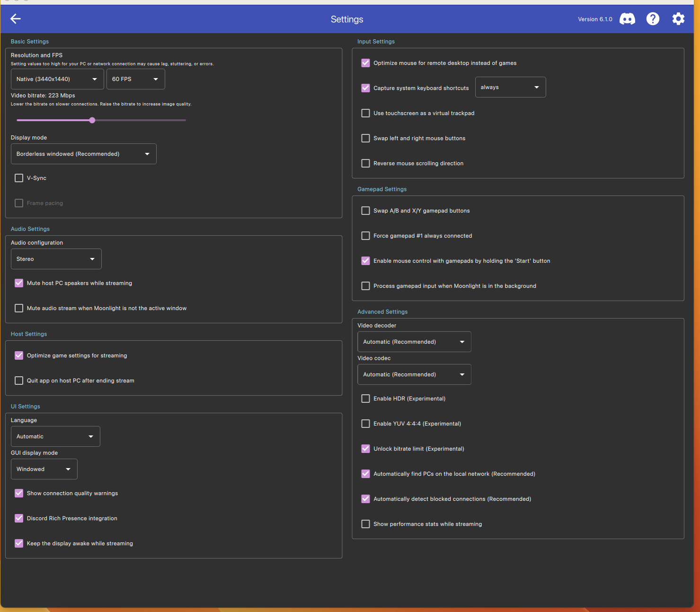Disable Discord Rich Presence integration
The width and height of the screenshot is (700, 612).
coord(19,518)
